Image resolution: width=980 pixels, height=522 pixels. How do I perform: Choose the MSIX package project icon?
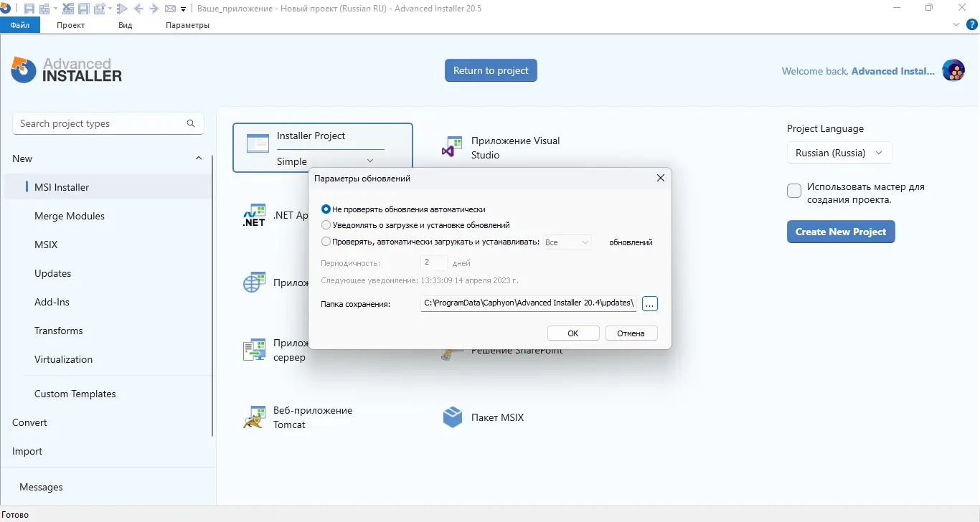[x=453, y=417]
